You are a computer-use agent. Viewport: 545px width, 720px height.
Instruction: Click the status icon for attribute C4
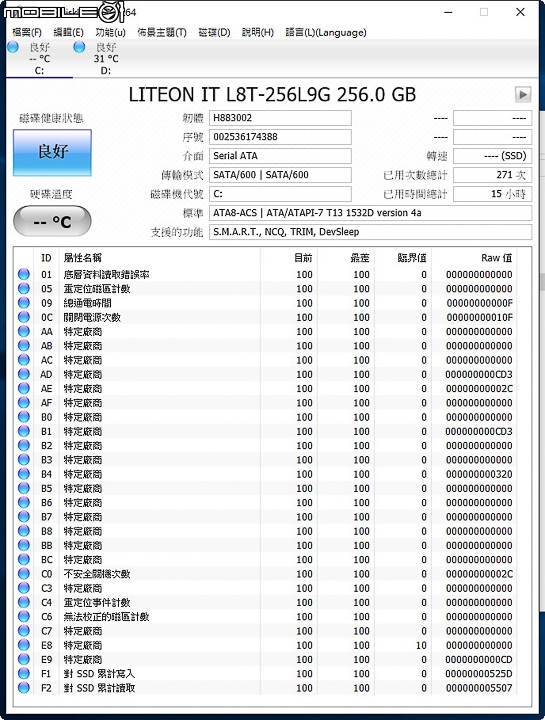pos(23,602)
